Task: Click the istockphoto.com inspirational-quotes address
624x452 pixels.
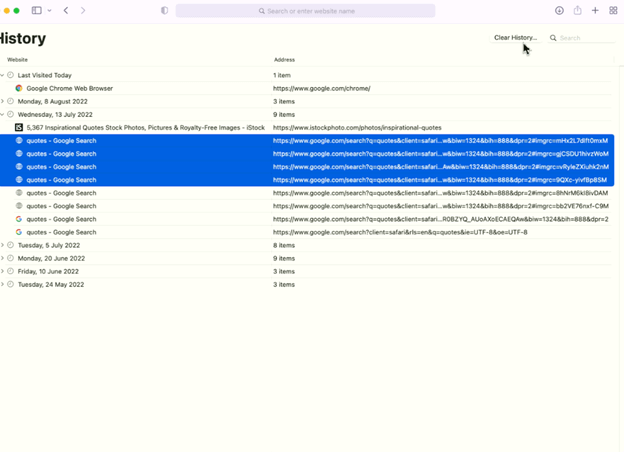Action: [x=357, y=128]
